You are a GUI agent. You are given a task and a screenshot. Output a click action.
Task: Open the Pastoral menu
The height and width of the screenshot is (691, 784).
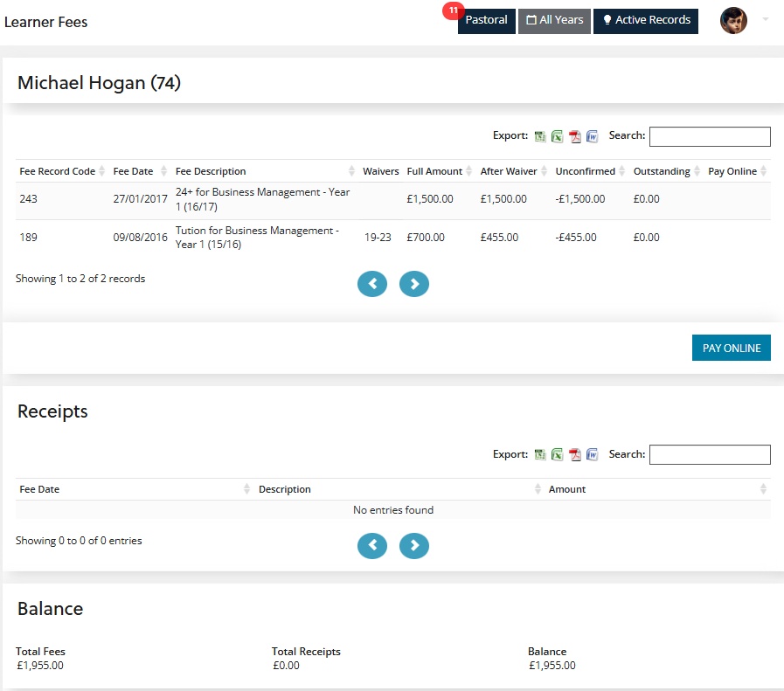486,20
